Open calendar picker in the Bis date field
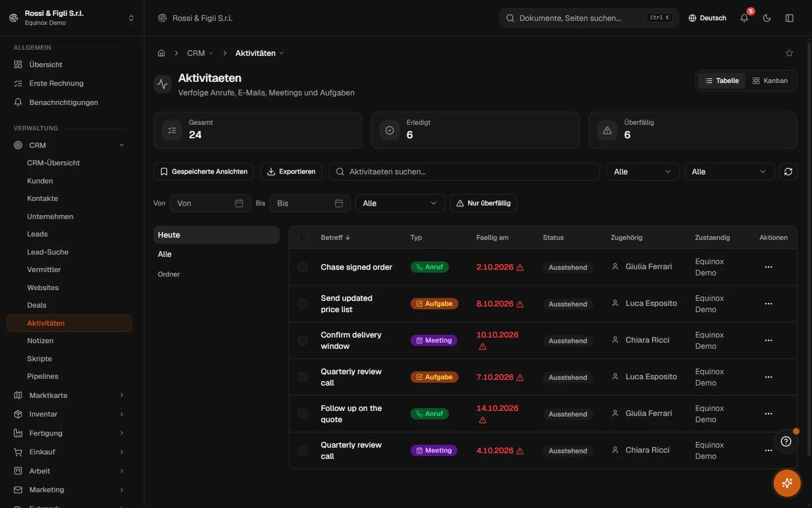This screenshot has height=508, width=812. (339, 203)
